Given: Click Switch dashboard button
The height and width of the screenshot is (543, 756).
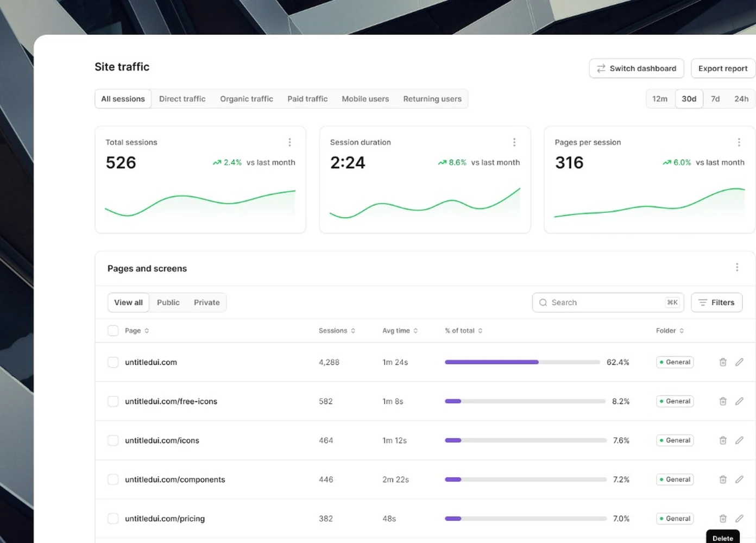Looking at the screenshot, I should [x=637, y=68].
